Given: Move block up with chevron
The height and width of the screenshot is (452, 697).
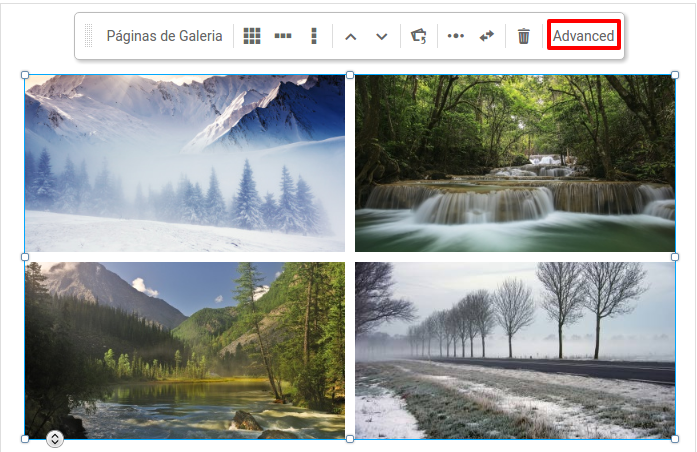Looking at the screenshot, I should (x=351, y=37).
